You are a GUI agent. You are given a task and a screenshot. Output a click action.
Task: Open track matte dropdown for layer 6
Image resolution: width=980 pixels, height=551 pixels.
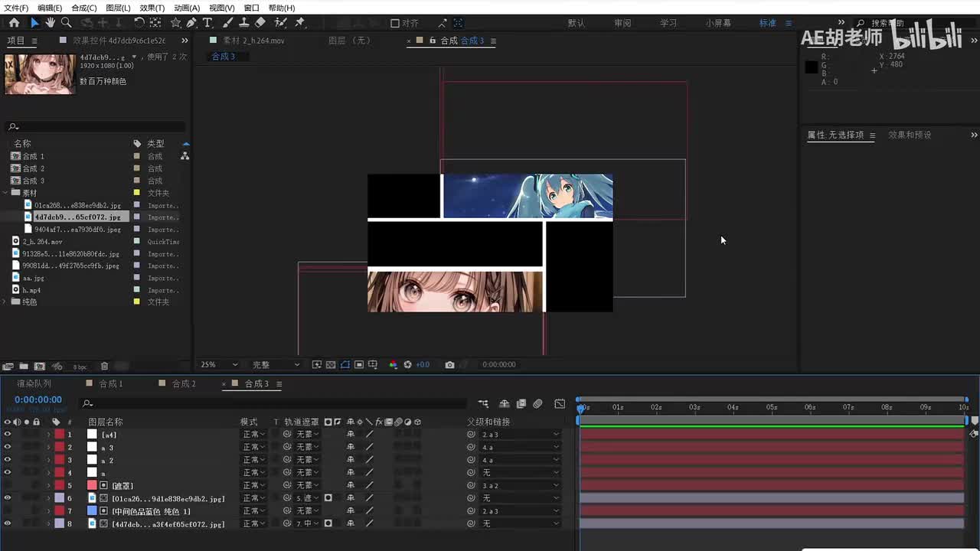point(307,498)
